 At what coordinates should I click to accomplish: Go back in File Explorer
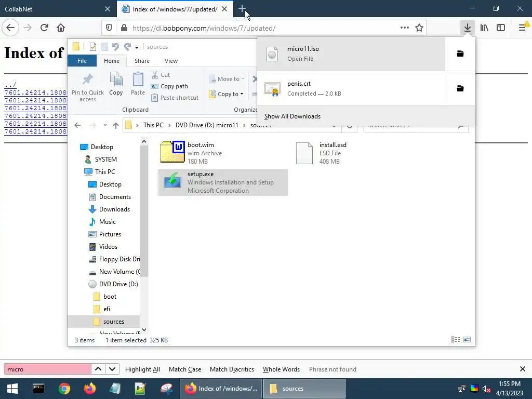(x=77, y=126)
